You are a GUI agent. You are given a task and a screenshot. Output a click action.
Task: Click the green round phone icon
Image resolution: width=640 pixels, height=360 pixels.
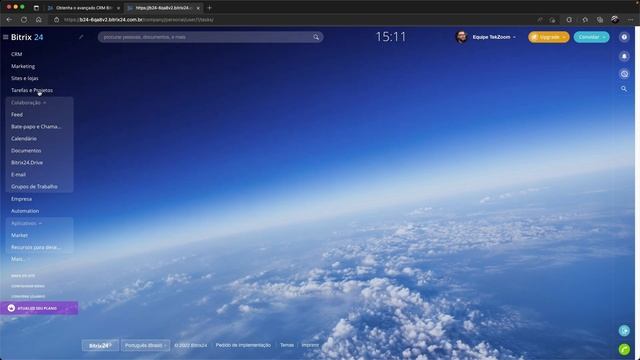624,349
